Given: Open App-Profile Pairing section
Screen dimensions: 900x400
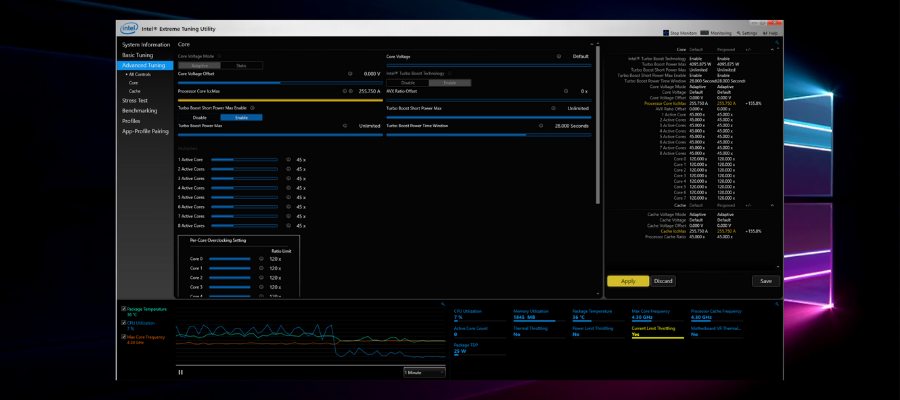Looking at the screenshot, I should click(x=145, y=131).
